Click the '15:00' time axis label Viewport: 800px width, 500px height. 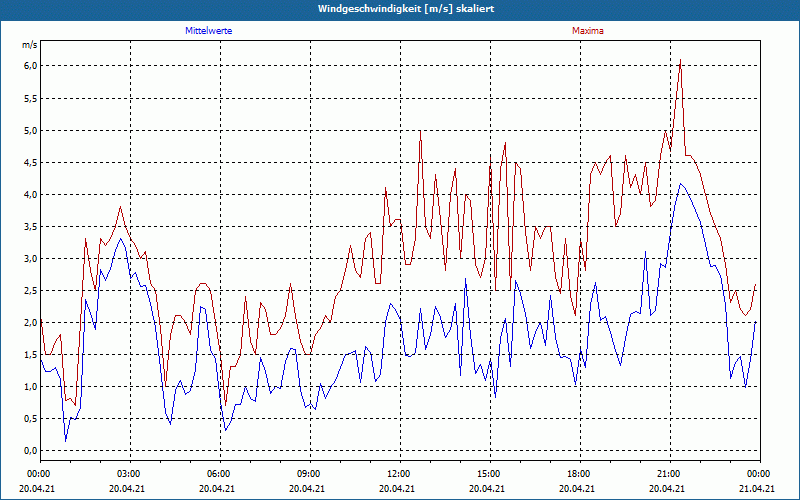(x=488, y=474)
